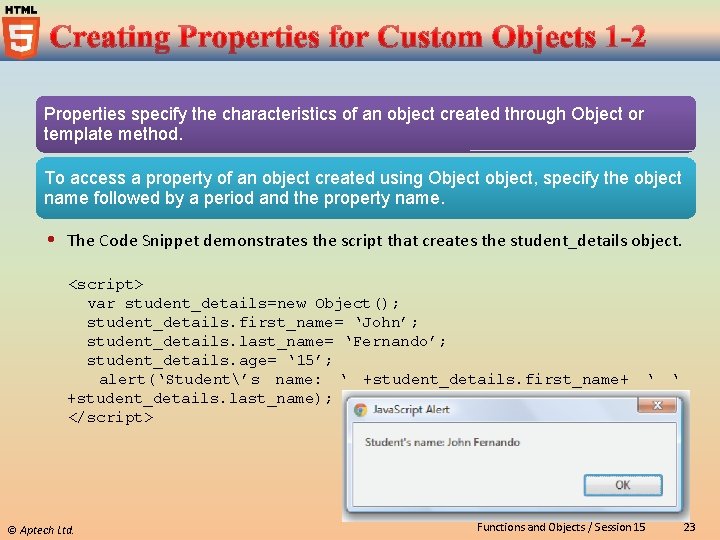Click the '+student_details.last_name);' code line
The width and height of the screenshot is (720, 540).
click(x=199, y=399)
